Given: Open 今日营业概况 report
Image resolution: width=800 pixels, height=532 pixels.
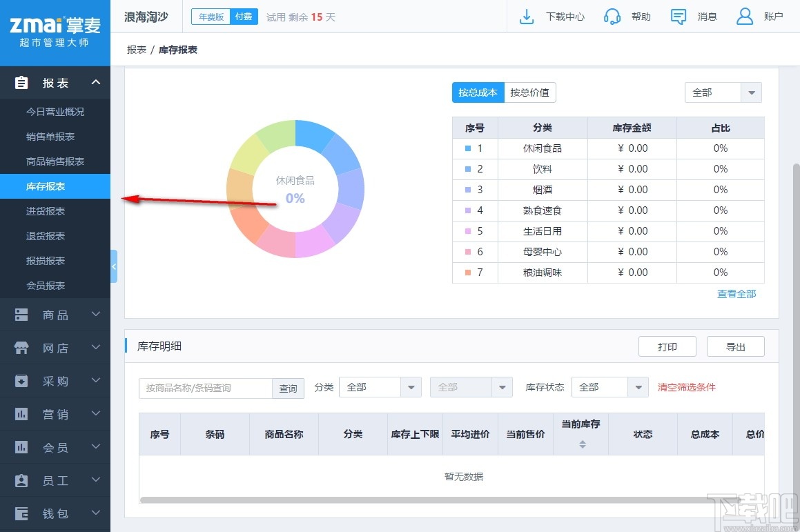Looking at the screenshot, I should click(x=55, y=112).
